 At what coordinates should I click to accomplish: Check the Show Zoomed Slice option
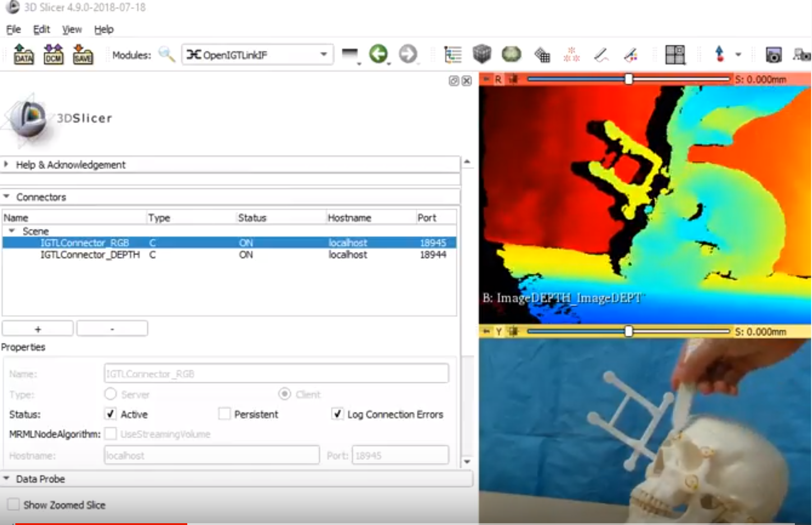coord(14,504)
